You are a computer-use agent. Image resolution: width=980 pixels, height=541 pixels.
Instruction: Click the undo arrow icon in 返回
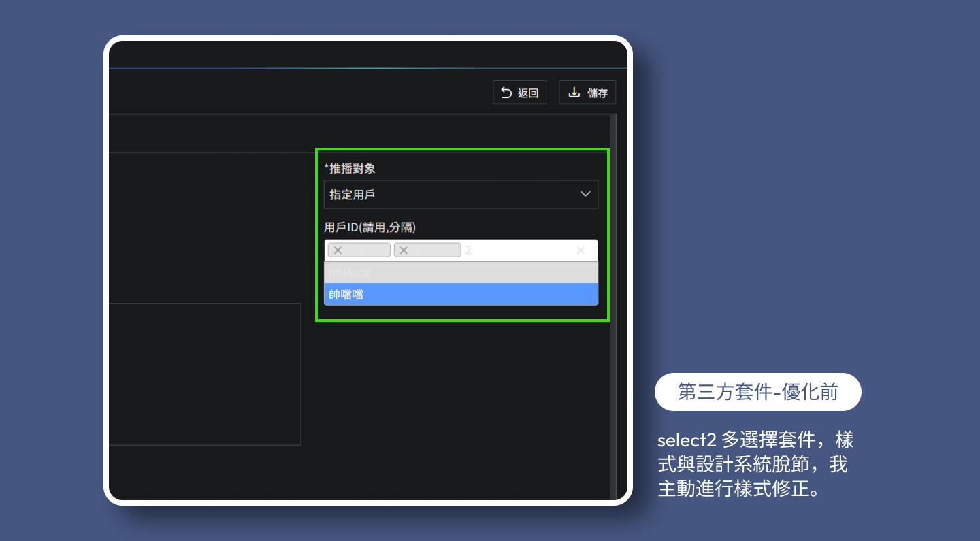coord(506,93)
